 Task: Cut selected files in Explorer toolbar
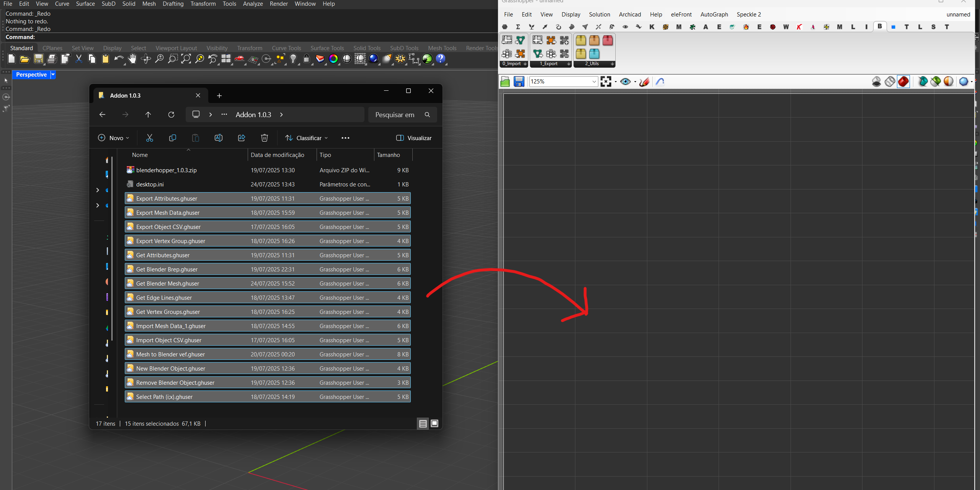coord(150,138)
